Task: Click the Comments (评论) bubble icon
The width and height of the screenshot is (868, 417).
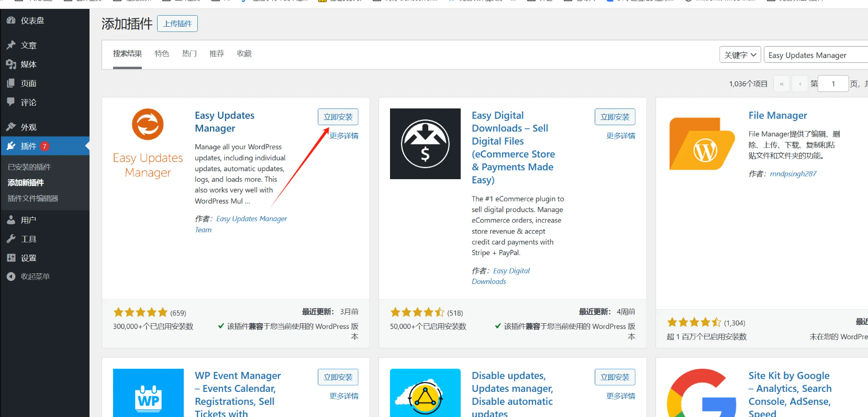Action: [x=11, y=102]
